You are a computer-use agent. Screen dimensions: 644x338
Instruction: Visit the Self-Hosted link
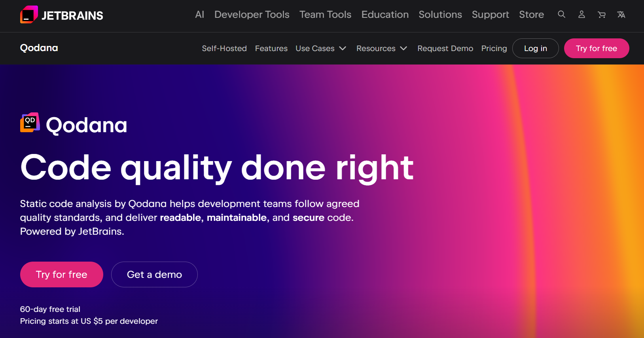pos(224,48)
